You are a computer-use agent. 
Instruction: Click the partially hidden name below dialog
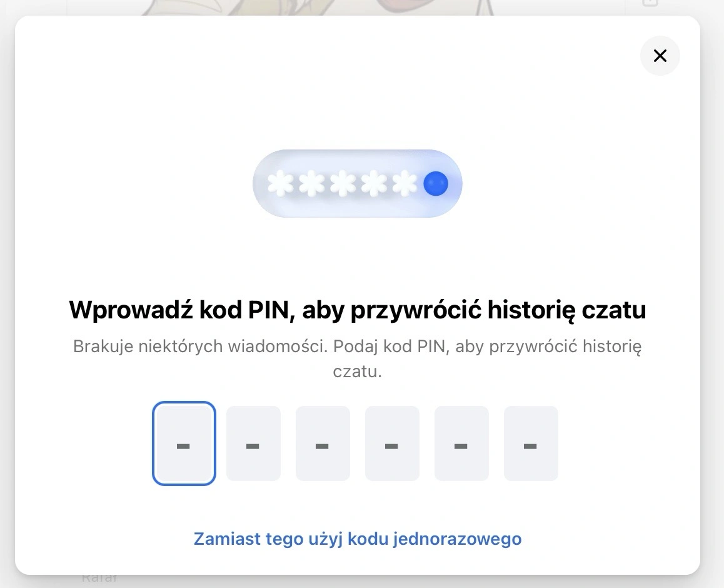(x=100, y=579)
